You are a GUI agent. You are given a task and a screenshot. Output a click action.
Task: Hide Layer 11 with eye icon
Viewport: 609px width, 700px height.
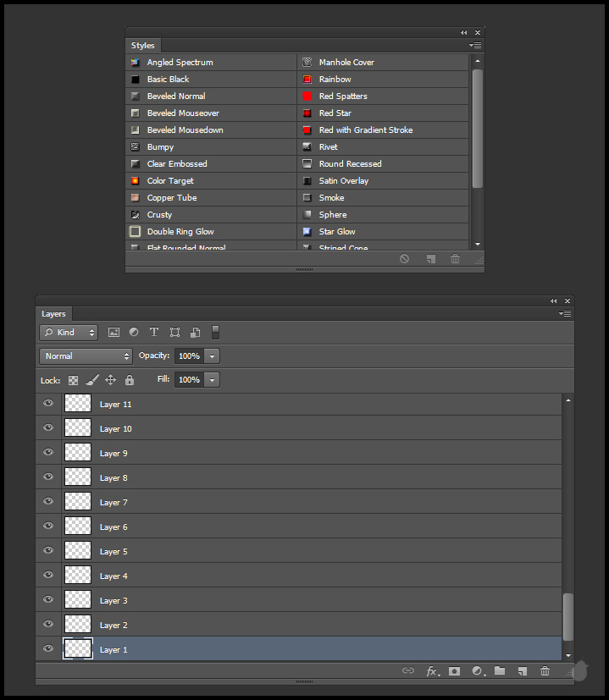click(48, 404)
